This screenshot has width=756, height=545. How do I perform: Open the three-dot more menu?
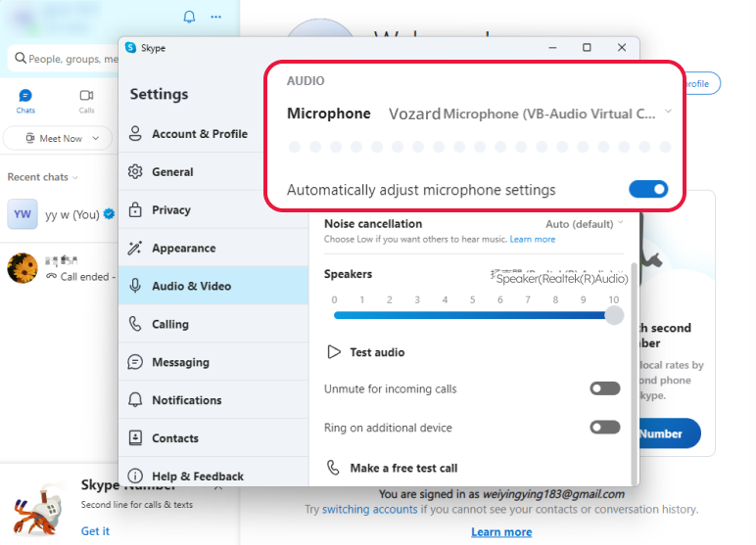click(216, 17)
